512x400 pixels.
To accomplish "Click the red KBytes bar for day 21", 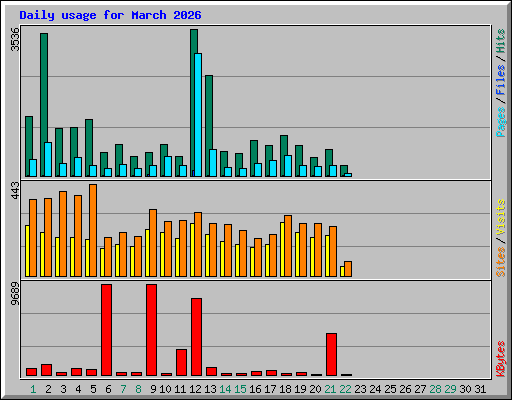I will (x=332, y=355).
